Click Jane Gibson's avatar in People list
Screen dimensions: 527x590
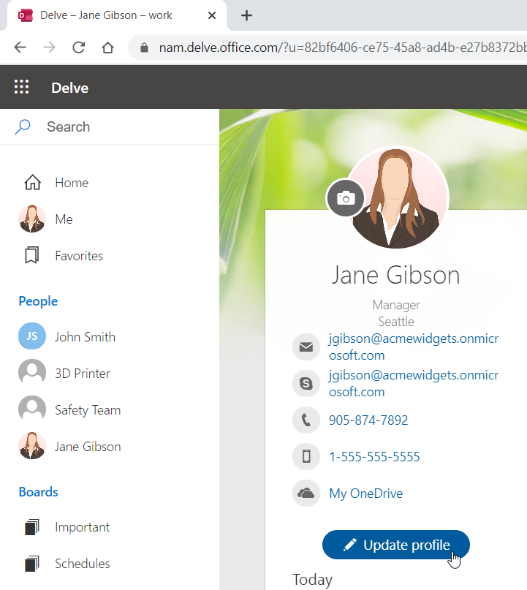coord(32,446)
